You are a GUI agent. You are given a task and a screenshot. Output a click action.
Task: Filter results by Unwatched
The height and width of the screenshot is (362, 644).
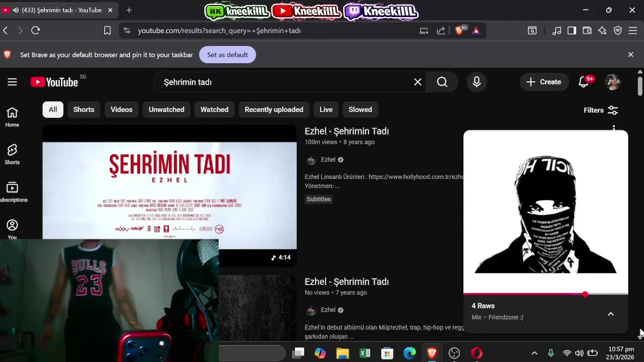pos(167,110)
